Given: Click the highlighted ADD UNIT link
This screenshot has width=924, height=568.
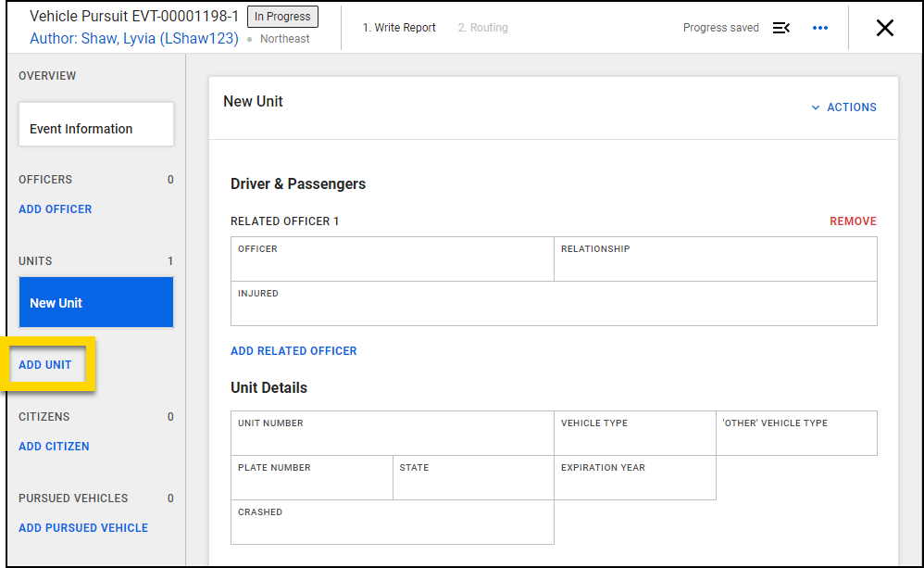Looking at the screenshot, I should coord(46,364).
